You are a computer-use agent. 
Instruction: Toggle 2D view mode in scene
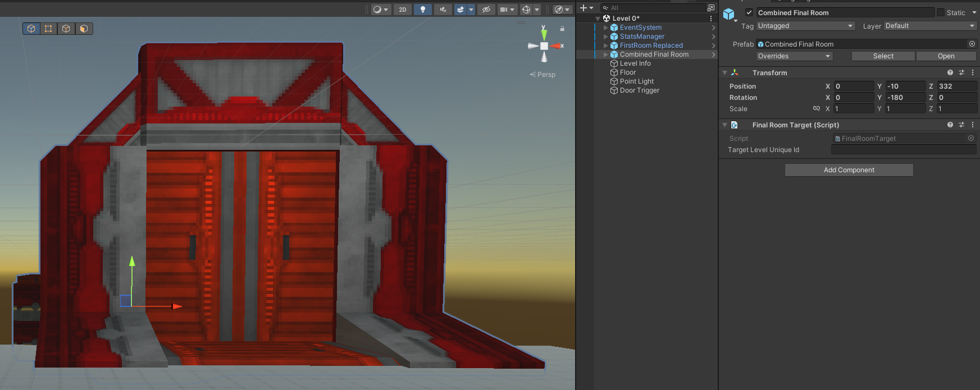point(402,10)
